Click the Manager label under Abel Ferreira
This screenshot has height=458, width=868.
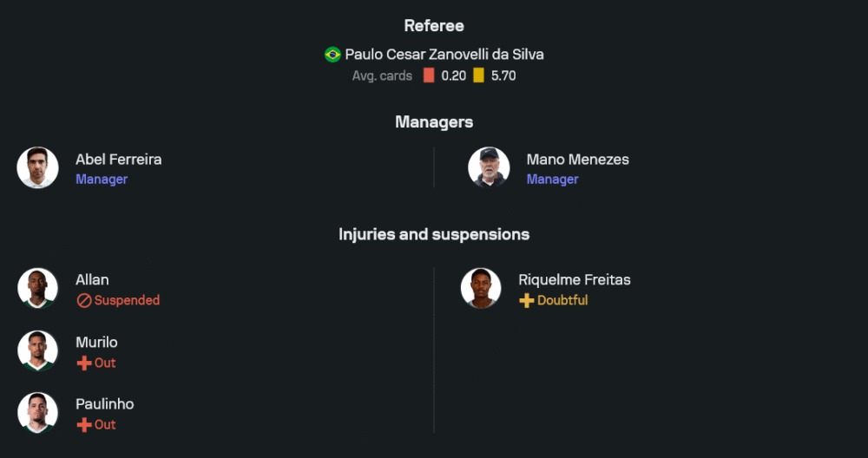coord(102,180)
